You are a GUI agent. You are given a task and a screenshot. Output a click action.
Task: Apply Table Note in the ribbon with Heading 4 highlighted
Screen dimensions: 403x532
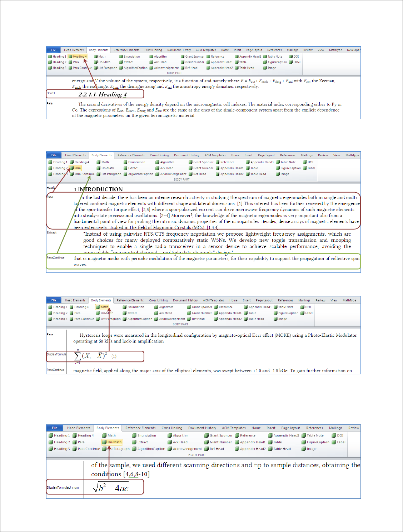(x=273, y=56)
